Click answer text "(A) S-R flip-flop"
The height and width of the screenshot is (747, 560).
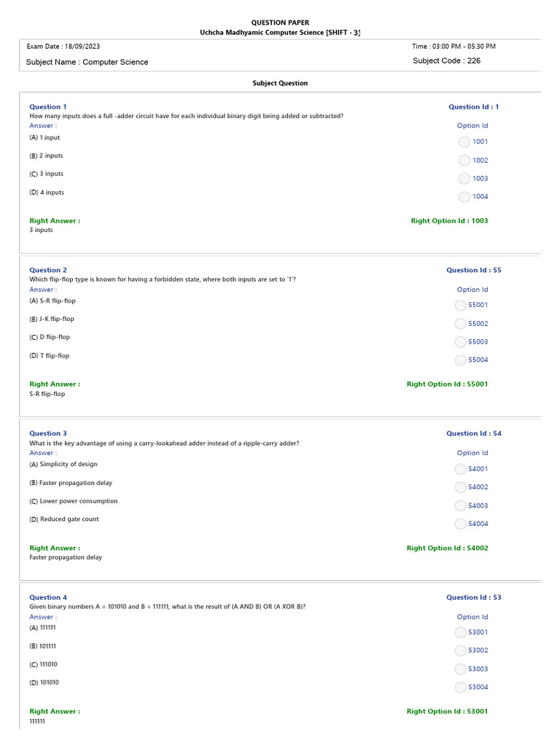tap(52, 301)
